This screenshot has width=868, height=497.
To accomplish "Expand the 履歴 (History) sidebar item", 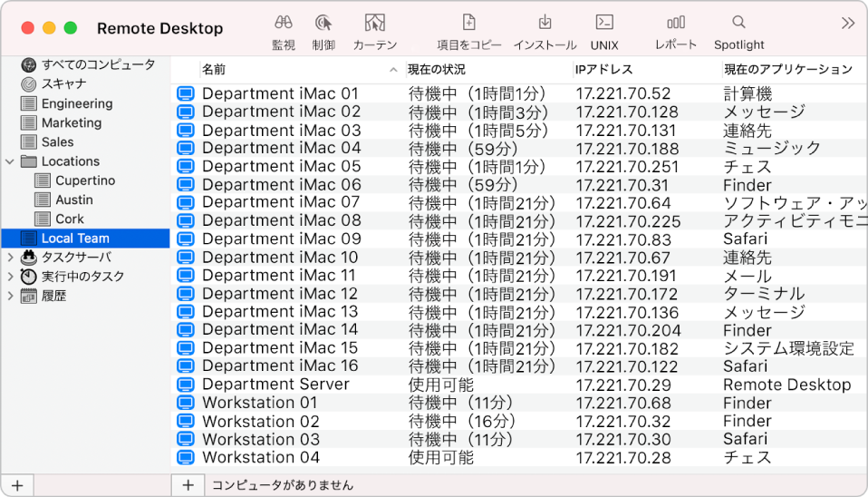I will [x=10, y=296].
